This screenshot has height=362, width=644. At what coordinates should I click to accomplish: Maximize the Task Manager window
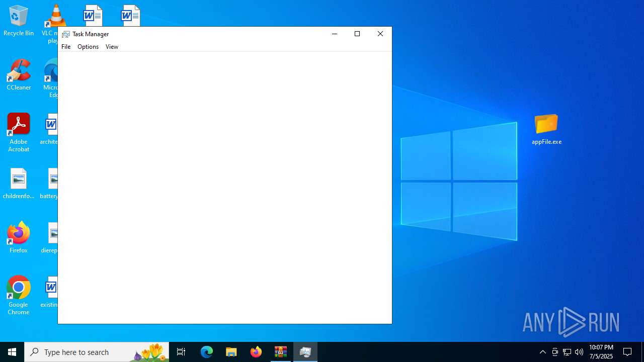point(357,34)
